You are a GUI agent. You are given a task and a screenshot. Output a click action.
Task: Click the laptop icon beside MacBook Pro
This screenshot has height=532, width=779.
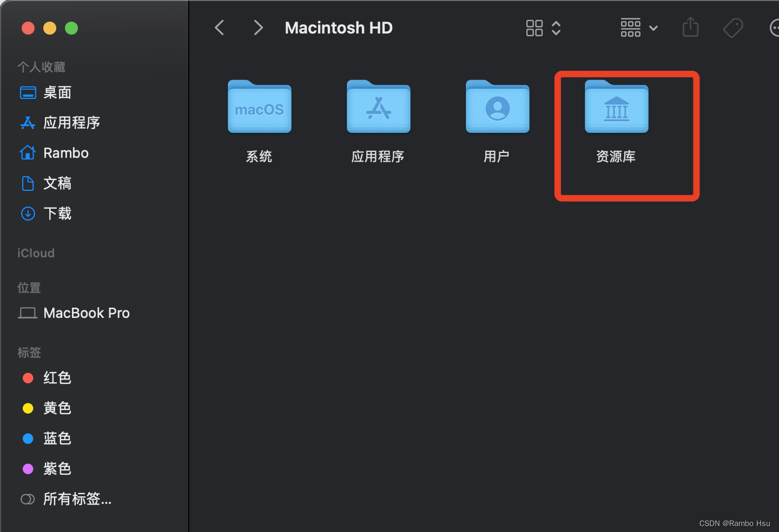pyautogui.click(x=28, y=313)
